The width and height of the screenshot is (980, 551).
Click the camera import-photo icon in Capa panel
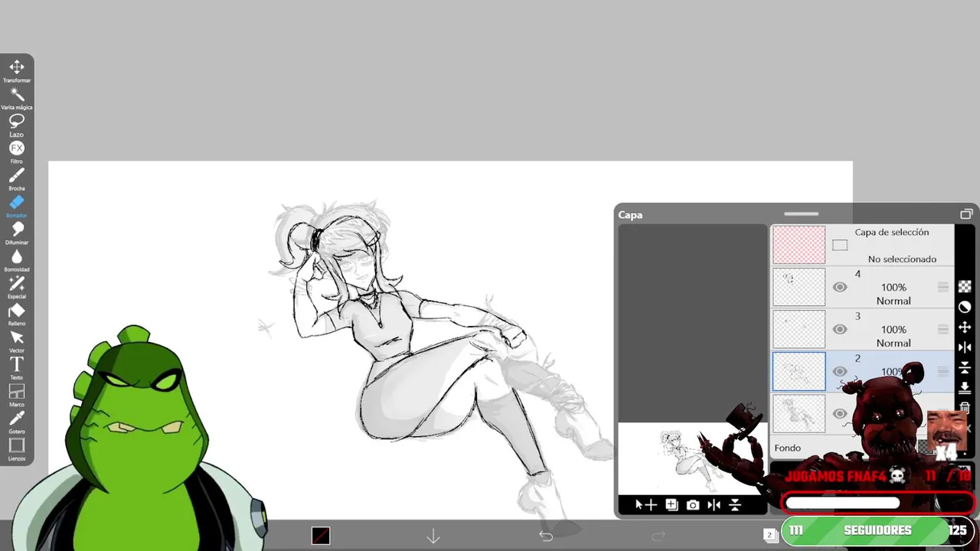[x=693, y=505]
